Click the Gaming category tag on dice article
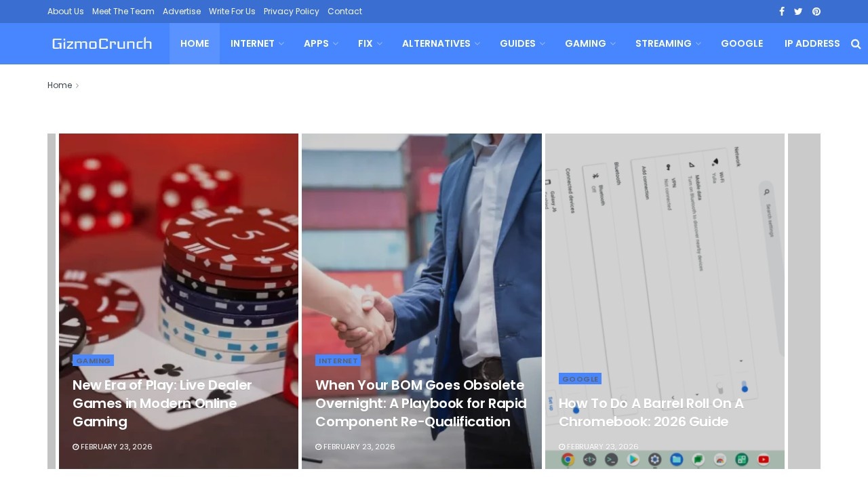This screenshot has width=868, height=488. pos(93,361)
